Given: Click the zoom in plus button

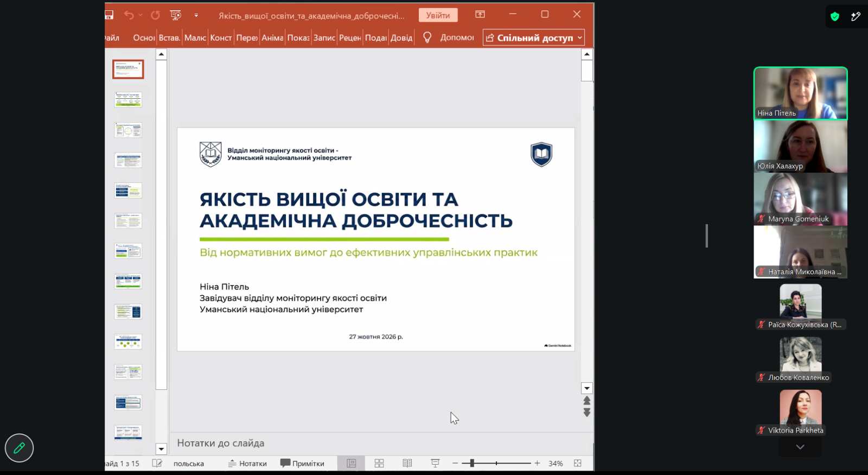Looking at the screenshot, I should [537, 463].
